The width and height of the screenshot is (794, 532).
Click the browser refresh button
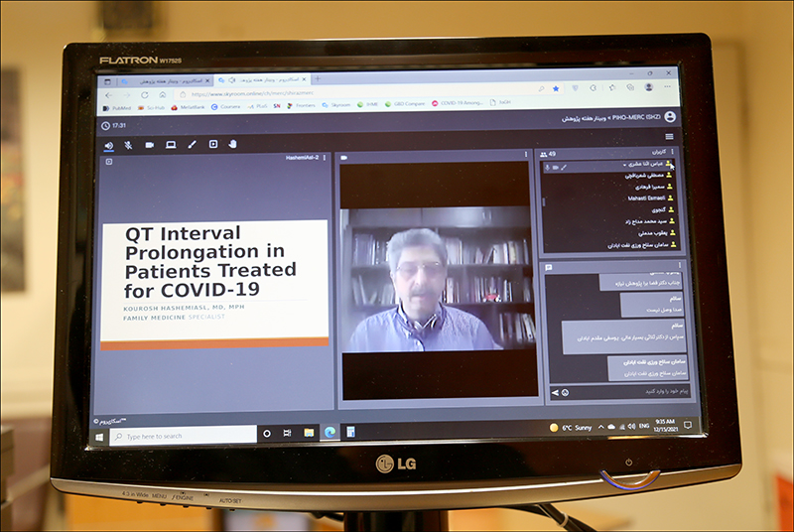[144, 94]
